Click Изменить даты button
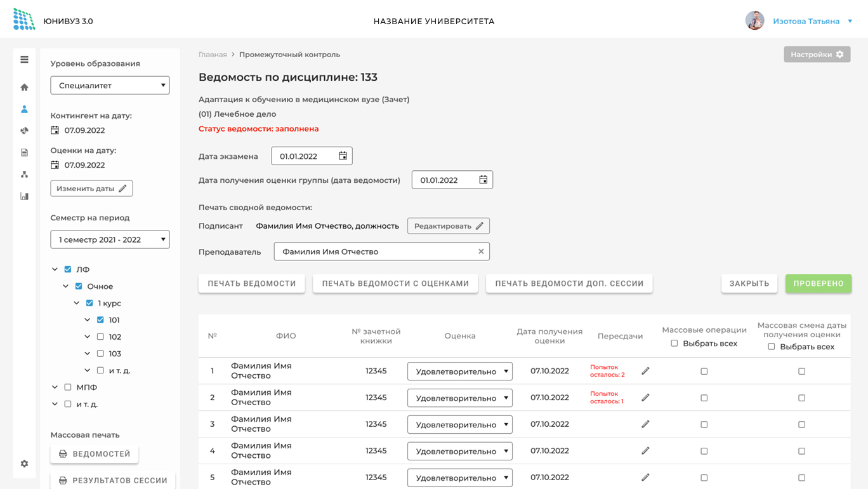The width and height of the screenshot is (868, 489). (91, 189)
